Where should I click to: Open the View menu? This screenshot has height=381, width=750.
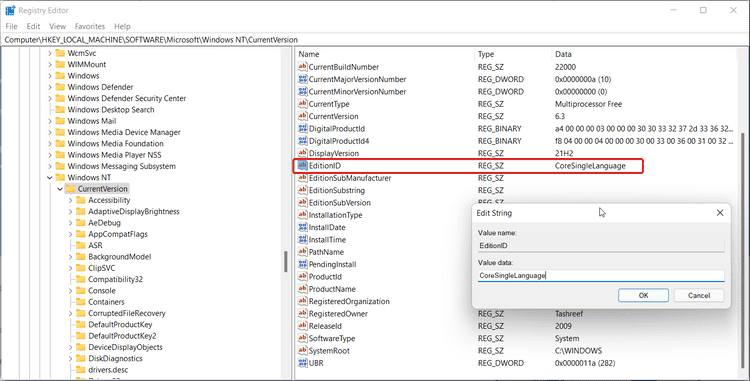click(57, 26)
